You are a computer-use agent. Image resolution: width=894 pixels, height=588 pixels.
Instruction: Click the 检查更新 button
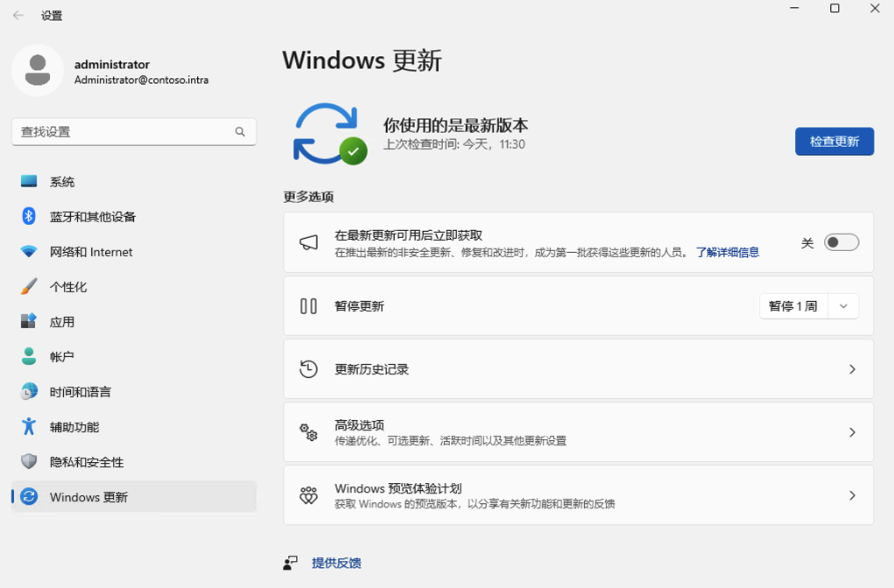[x=834, y=141]
